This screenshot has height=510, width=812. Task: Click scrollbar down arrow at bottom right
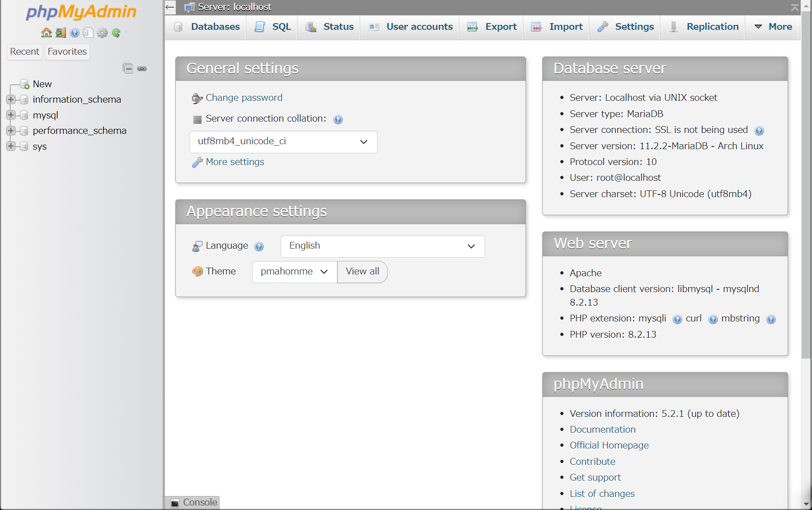(x=807, y=504)
